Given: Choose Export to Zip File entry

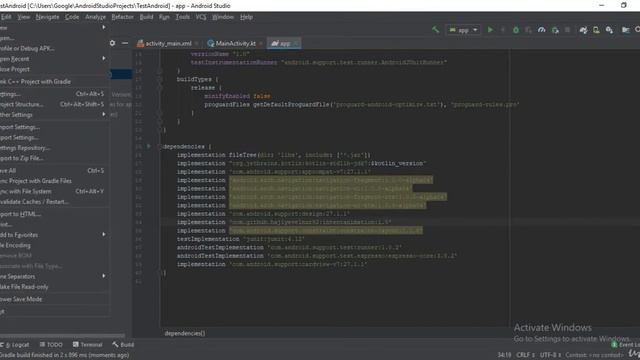Looking at the screenshot, I should coord(54,158).
